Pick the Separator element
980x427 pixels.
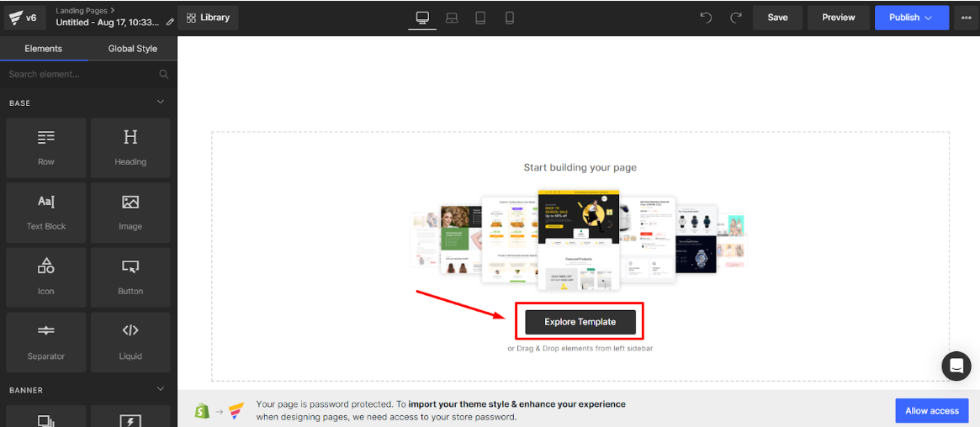(x=46, y=343)
